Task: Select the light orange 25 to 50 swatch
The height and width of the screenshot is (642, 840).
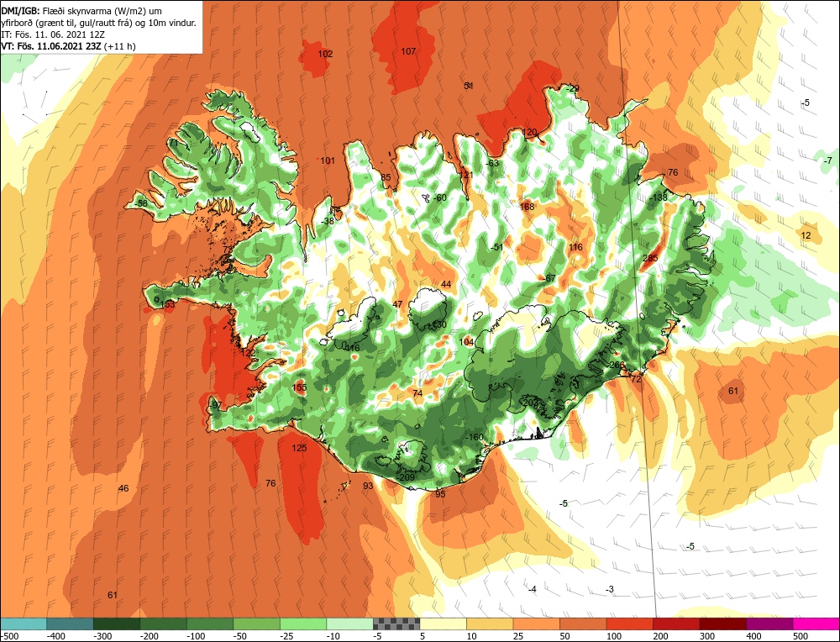Action: coord(536,624)
